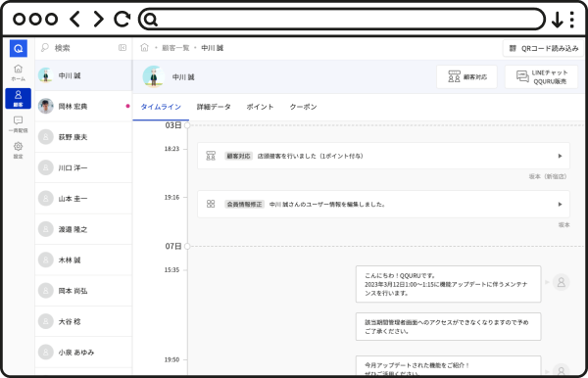Select 小泉 あゆみ in customer list
This screenshot has width=588, height=378.
pyautogui.click(x=83, y=352)
